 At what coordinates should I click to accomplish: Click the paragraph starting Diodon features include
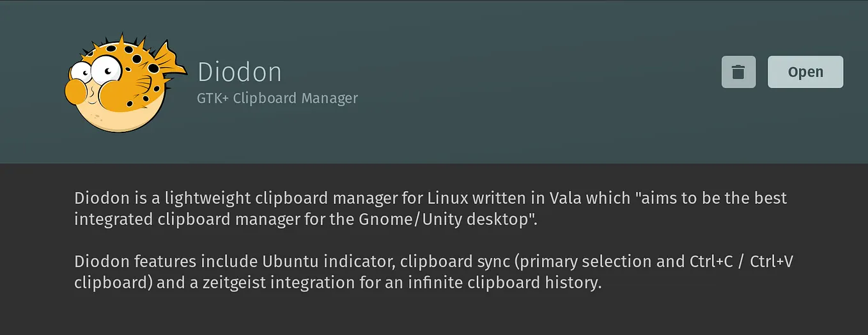[434, 272]
